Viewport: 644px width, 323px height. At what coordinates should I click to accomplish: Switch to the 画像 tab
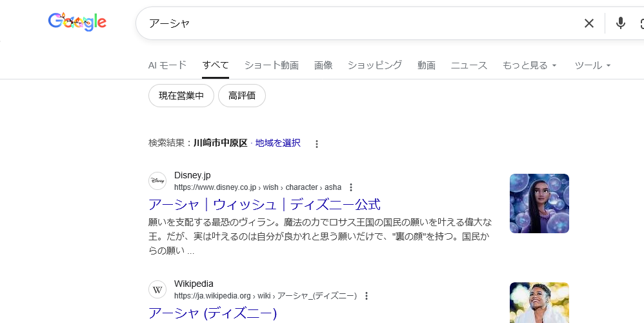click(x=323, y=65)
